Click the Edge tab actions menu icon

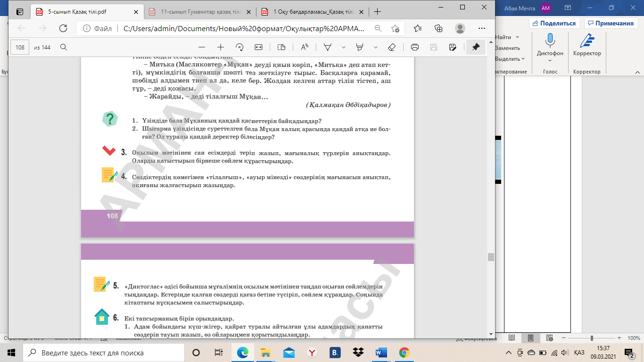pyautogui.click(x=20, y=12)
